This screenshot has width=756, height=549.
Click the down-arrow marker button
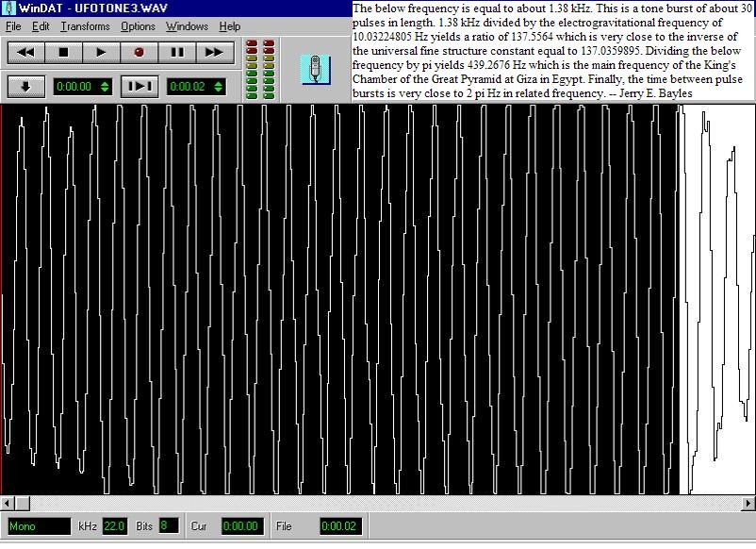[x=26, y=87]
